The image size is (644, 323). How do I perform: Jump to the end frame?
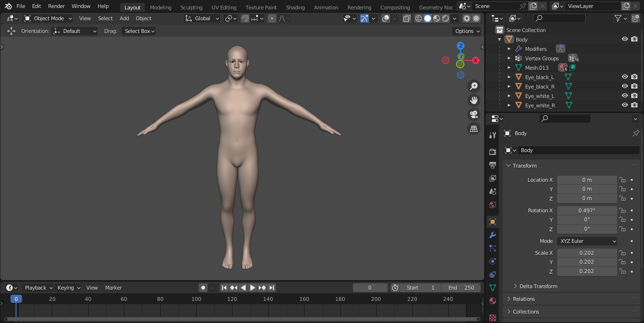[x=272, y=288]
